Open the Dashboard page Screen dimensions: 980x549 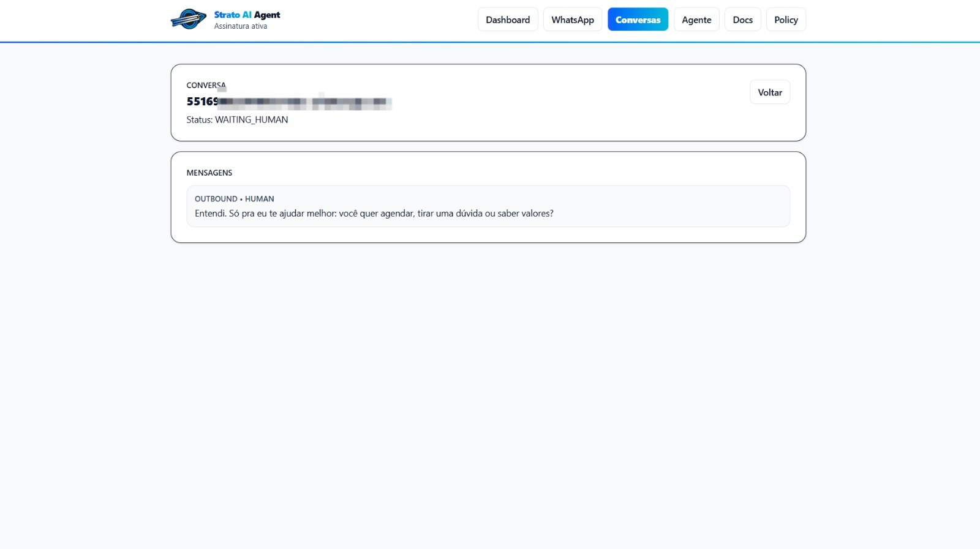click(x=508, y=20)
